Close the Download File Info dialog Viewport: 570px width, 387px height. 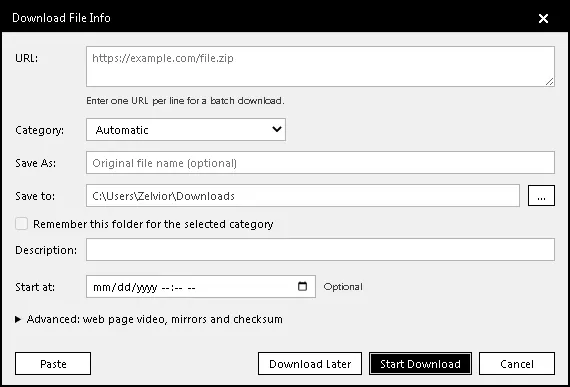pyautogui.click(x=543, y=18)
